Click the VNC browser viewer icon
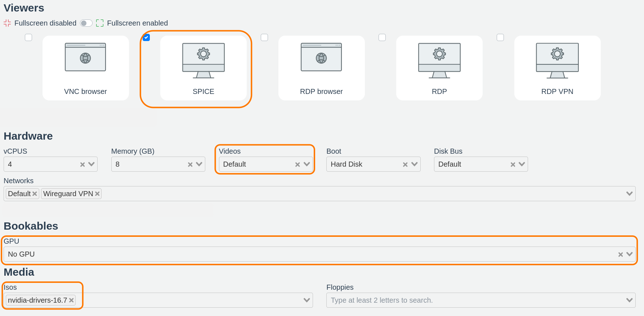Image resolution: width=644 pixels, height=316 pixels. pyautogui.click(x=85, y=58)
